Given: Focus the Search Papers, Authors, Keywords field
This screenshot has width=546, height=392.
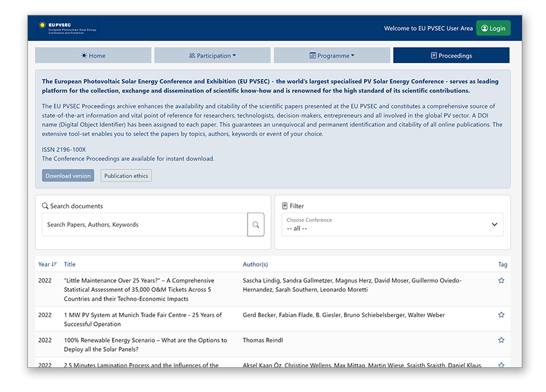Looking at the screenshot, I should tap(145, 225).
